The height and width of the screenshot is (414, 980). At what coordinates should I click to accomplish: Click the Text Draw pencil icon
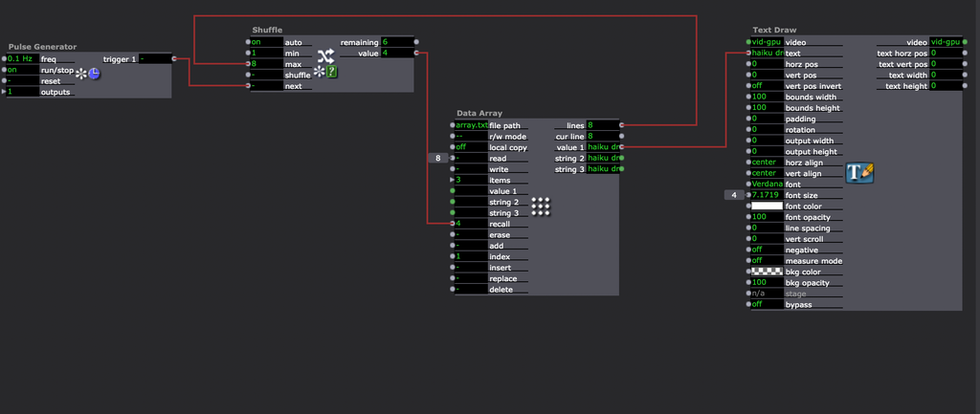pyautogui.click(x=859, y=172)
